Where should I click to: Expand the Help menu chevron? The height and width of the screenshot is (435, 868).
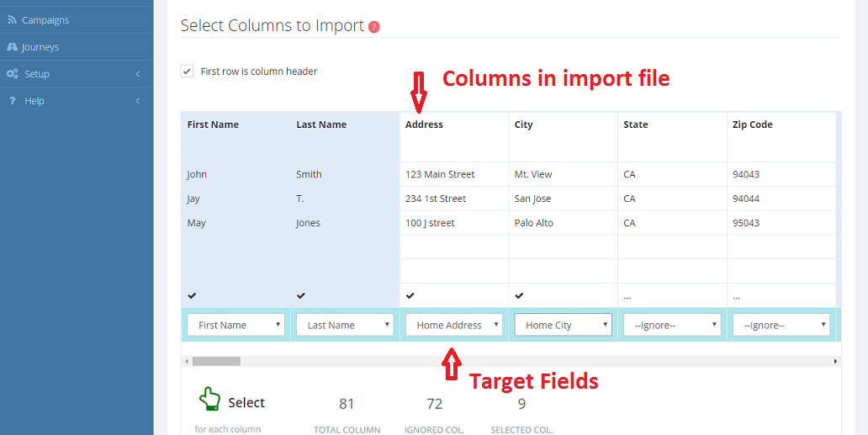coord(137,101)
